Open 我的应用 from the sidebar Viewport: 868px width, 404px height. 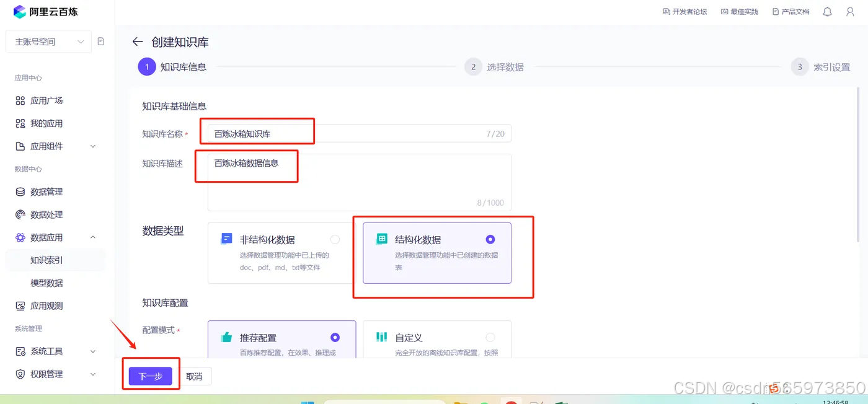[x=46, y=123]
